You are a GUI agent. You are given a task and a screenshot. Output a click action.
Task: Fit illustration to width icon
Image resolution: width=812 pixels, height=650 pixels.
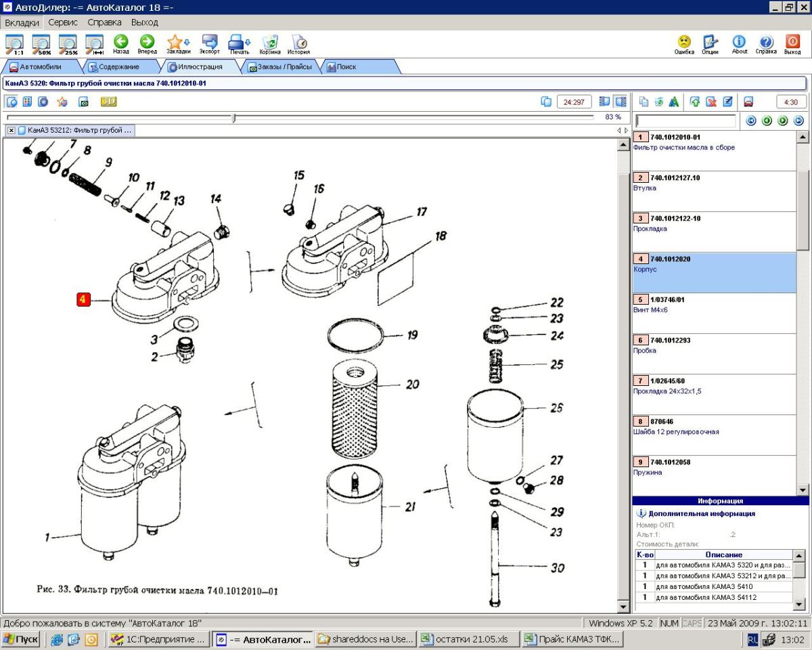pyautogui.click(x=94, y=44)
